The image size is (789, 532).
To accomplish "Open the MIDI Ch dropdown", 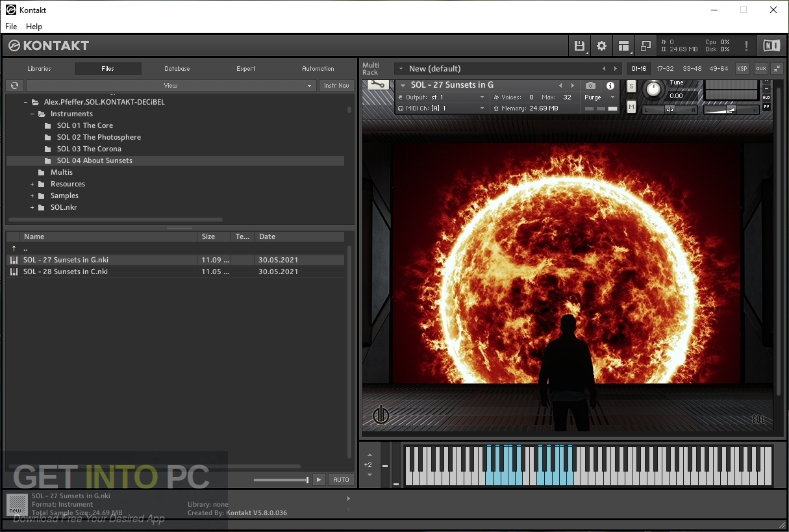I will [x=442, y=108].
